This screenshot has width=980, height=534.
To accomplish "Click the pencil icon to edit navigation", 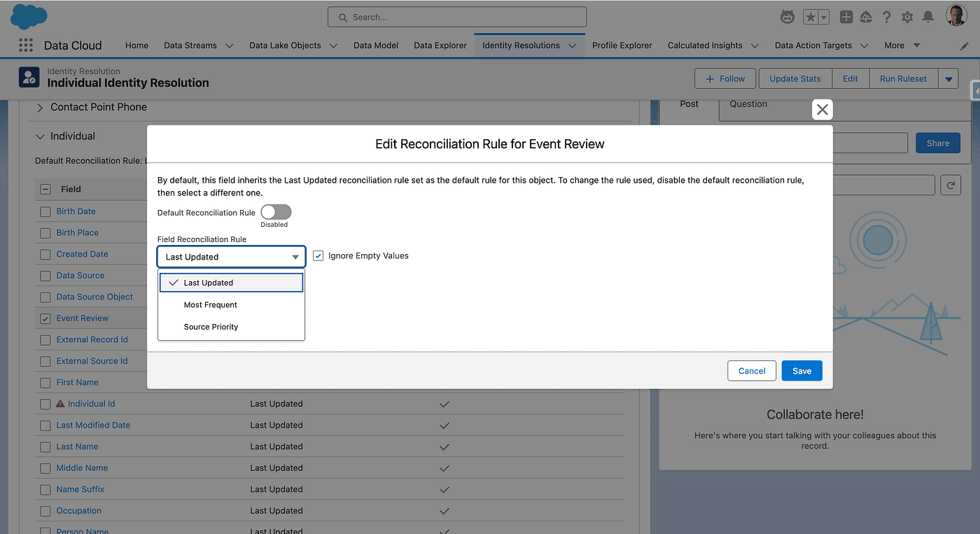I will [x=964, y=46].
